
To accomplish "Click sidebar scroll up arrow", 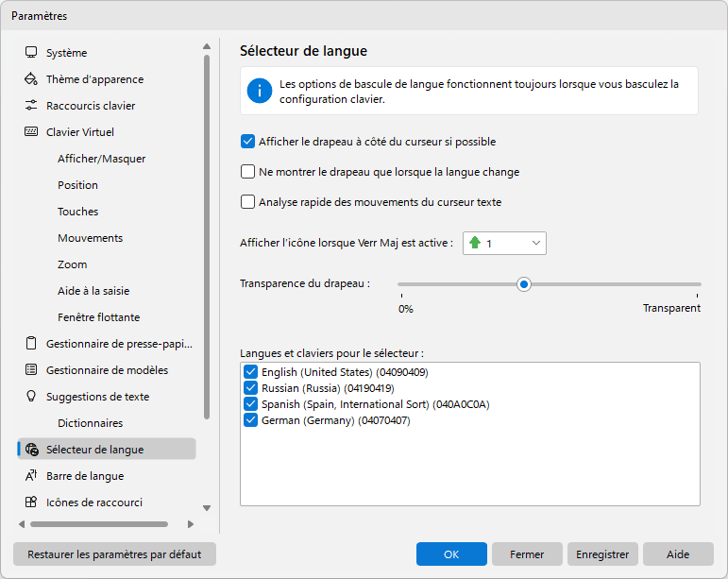I will (x=207, y=46).
